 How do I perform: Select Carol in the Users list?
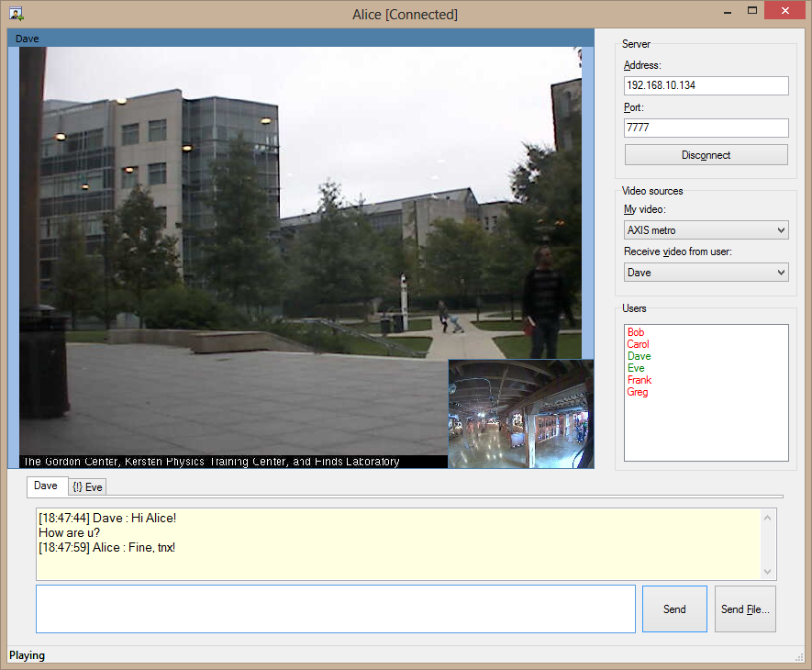638,344
